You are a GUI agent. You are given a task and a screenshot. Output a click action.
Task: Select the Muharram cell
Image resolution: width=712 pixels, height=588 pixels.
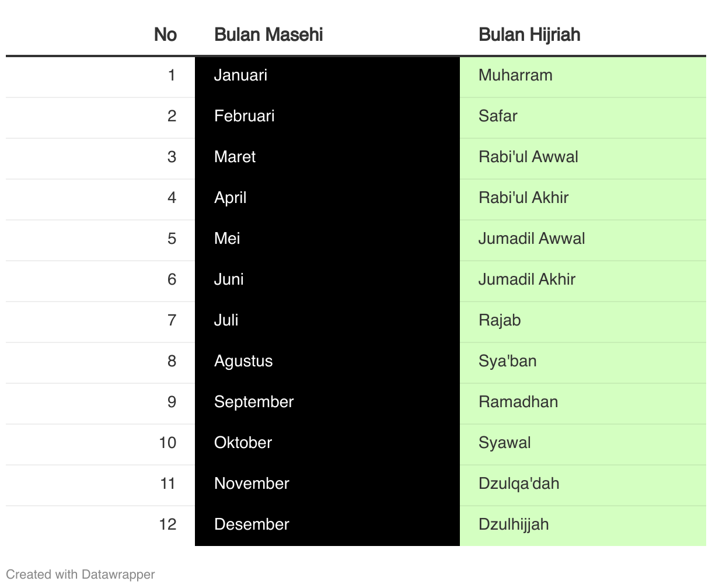[515, 75]
